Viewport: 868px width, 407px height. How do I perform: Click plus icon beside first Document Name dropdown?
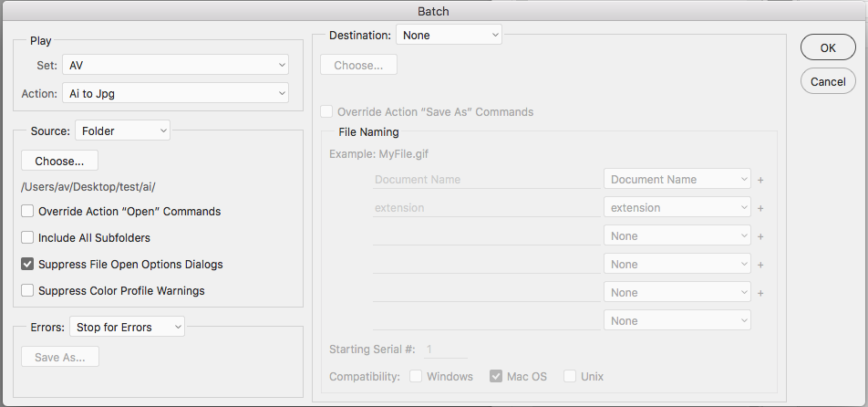[x=760, y=181]
